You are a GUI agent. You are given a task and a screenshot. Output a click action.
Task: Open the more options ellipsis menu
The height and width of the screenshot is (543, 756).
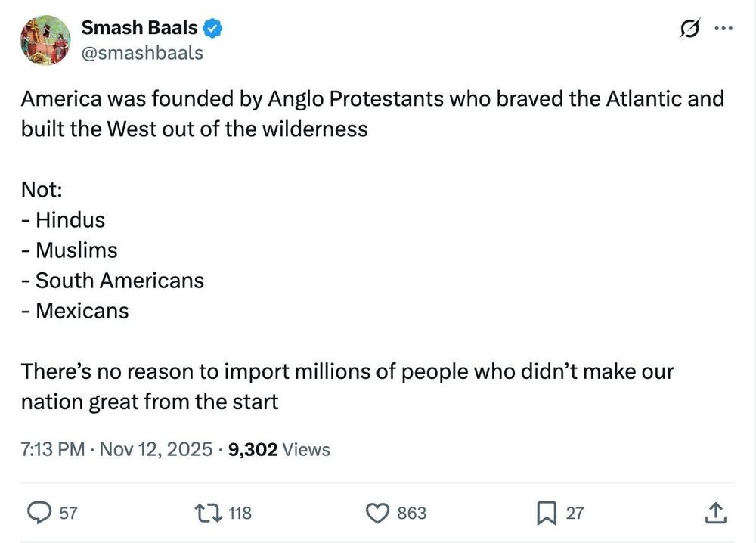coord(723,27)
